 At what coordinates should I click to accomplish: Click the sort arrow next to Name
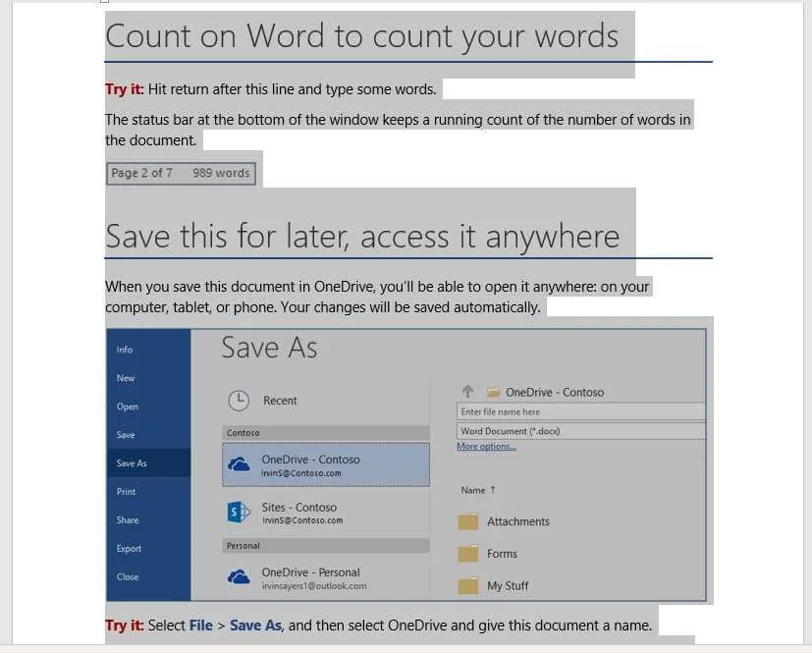click(x=493, y=489)
